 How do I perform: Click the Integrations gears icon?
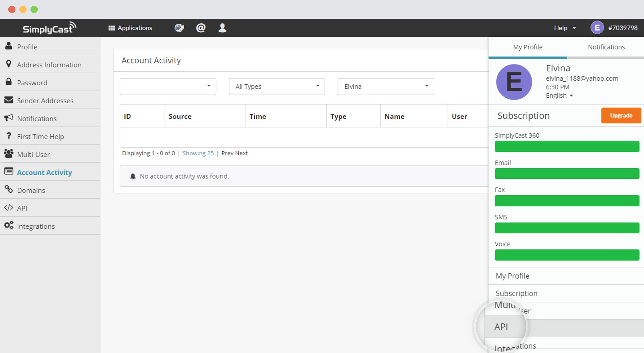point(9,225)
